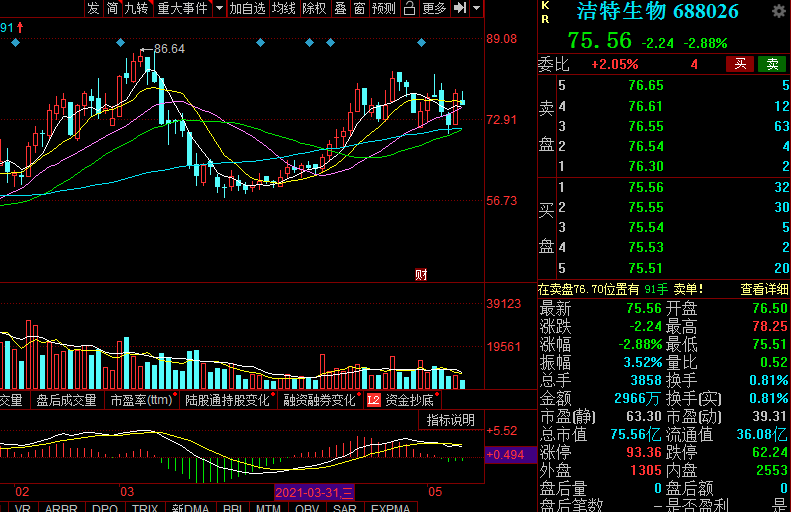
Task: Open the 更多 more options menu
Action: coord(434,9)
